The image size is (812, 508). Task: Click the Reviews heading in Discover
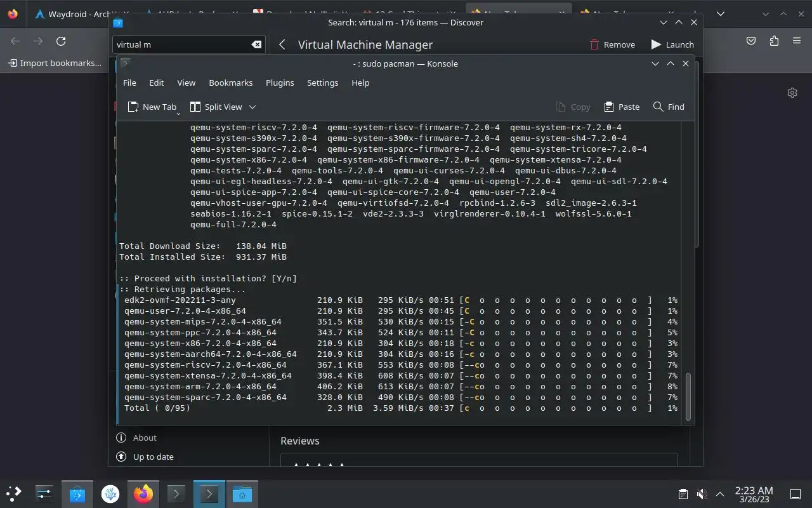[x=299, y=441]
